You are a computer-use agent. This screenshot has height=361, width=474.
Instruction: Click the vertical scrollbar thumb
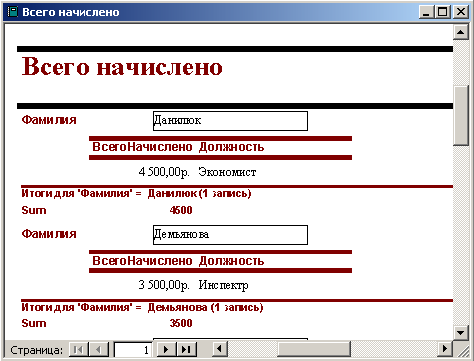click(x=461, y=115)
